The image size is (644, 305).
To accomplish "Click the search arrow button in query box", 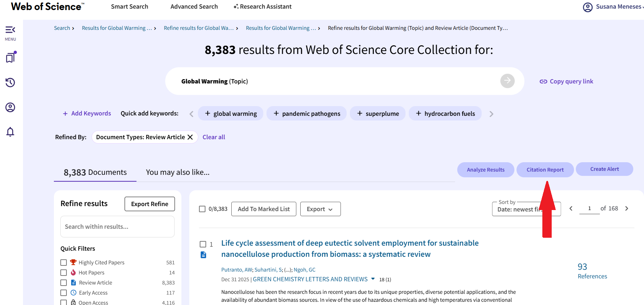I will pos(507,81).
